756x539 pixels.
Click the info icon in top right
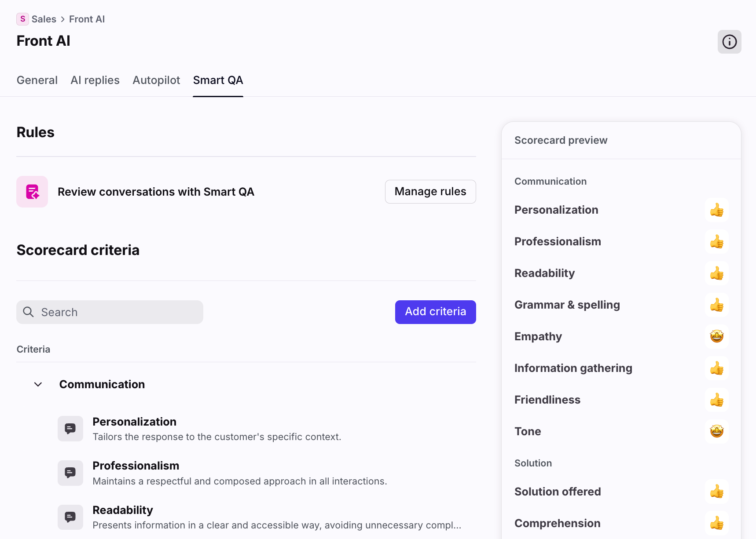pyautogui.click(x=729, y=42)
